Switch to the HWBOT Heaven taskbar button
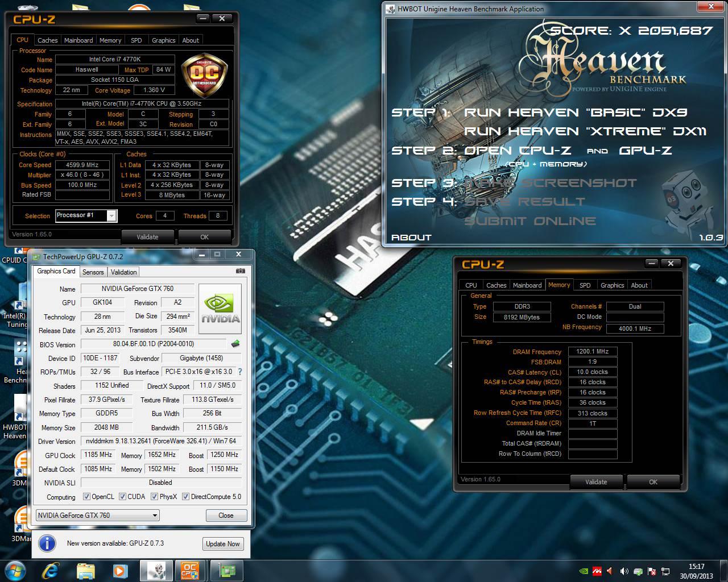Viewport: 728px width, 582px height. click(156, 570)
